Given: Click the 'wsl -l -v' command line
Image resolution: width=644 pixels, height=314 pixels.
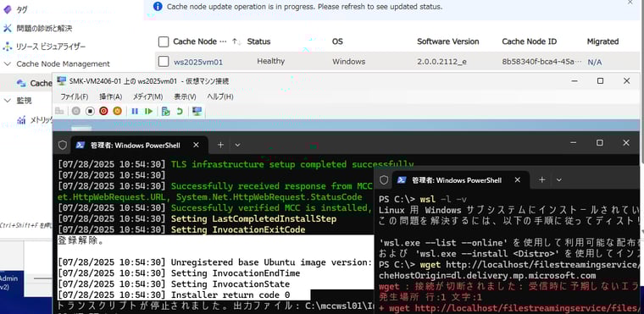Looking at the screenshot, I should [423, 200].
